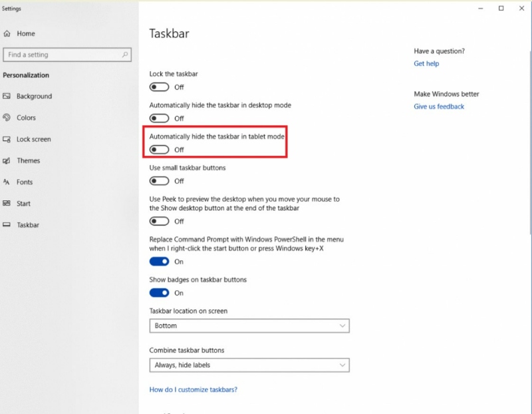Click the Background picture icon
The height and width of the screenshot is (414, 532).
(7, 96)
